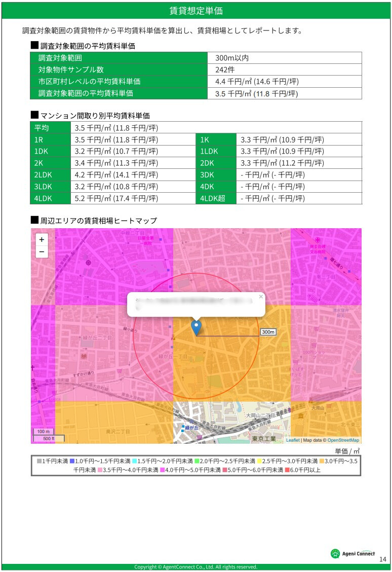Click the 4LDK row header cell

tap(51, 198)
